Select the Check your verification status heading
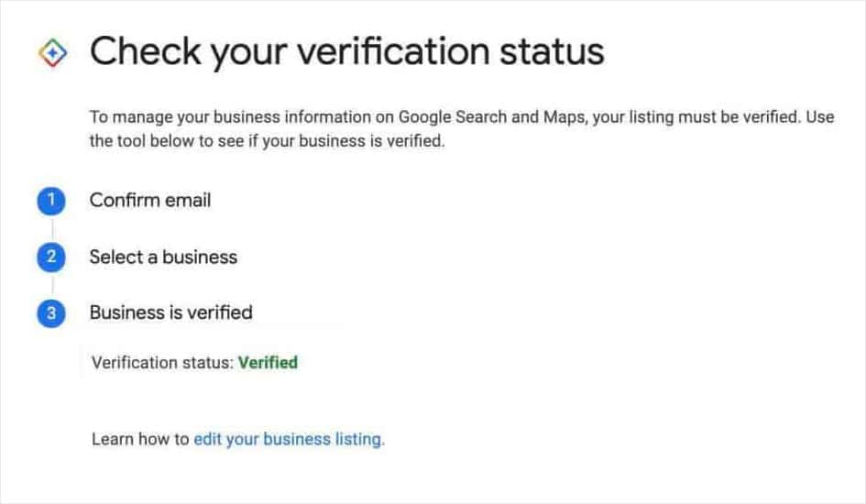866x504 pixels. pyautogui.click(x=346, y=51)
